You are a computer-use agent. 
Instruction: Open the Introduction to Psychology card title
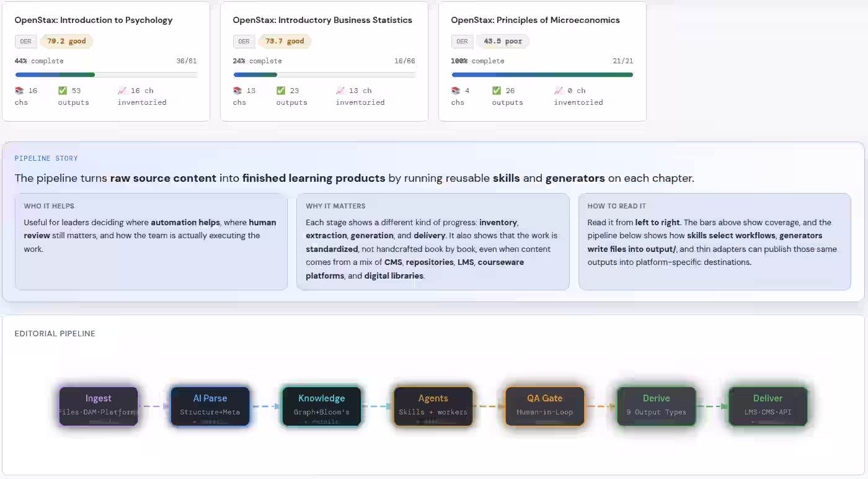click(94, 20)
